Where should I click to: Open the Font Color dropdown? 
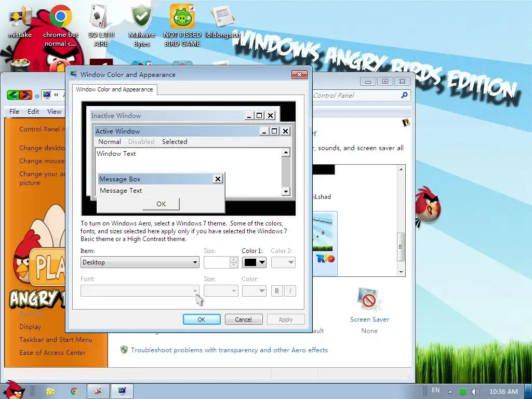coord(254,291)
